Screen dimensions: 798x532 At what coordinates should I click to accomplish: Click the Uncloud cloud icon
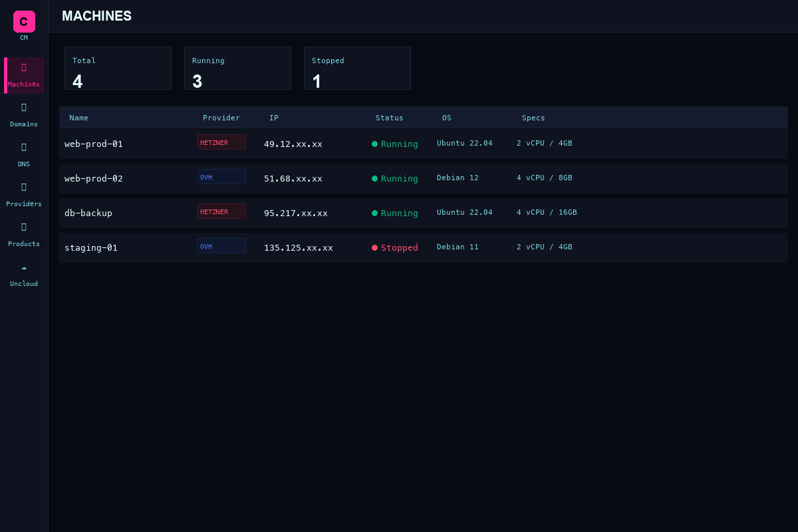pos(24,267)
